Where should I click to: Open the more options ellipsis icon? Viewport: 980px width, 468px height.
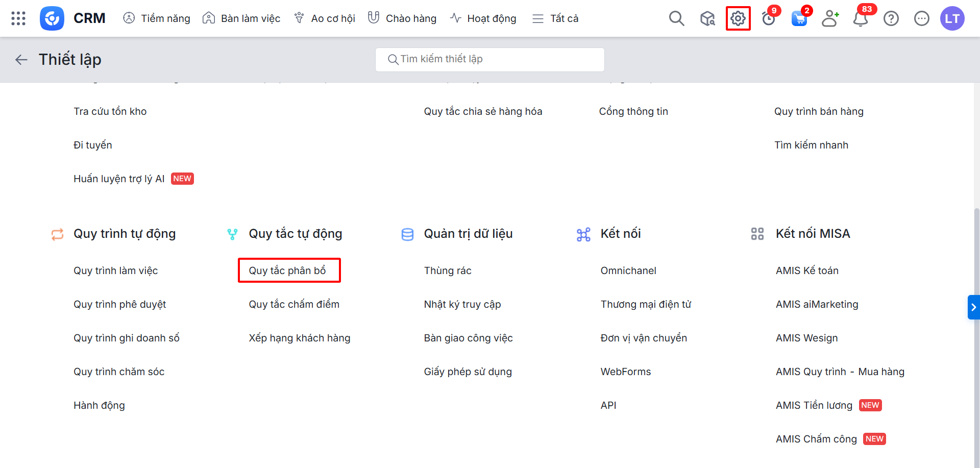tap(921, 18)
